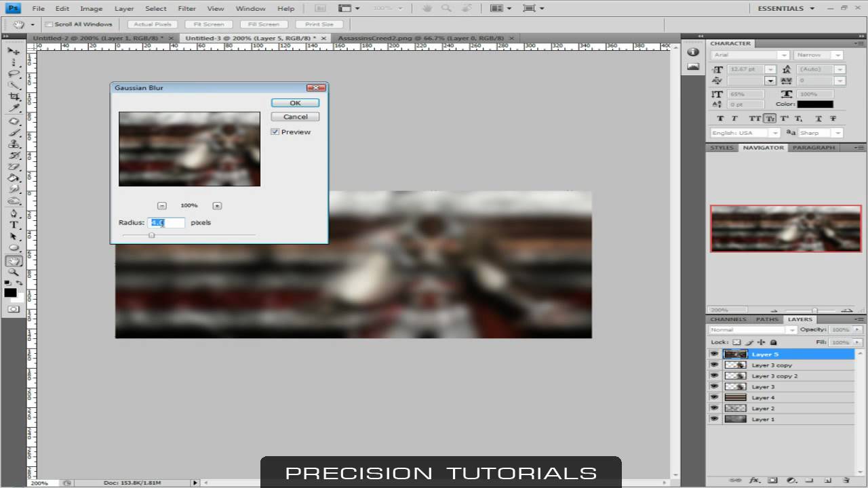
Task: Open the Filter menu
Action: pos(186,8)
